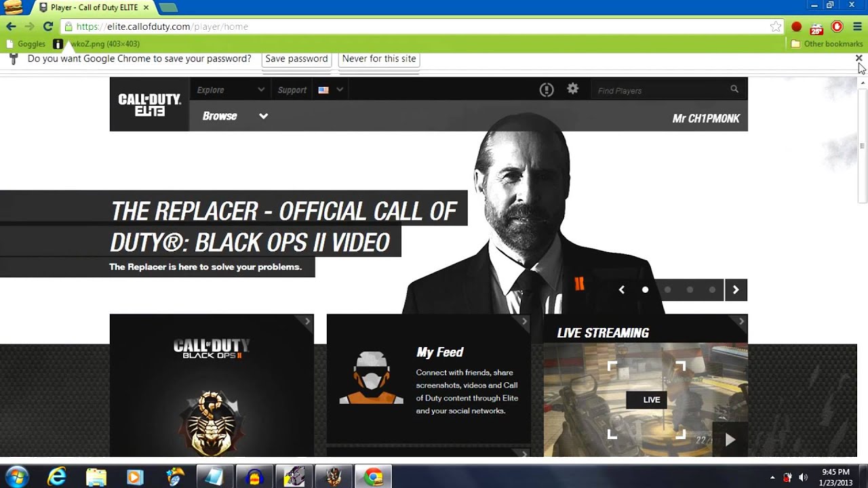Go forward in Chrome

(29, 26)
